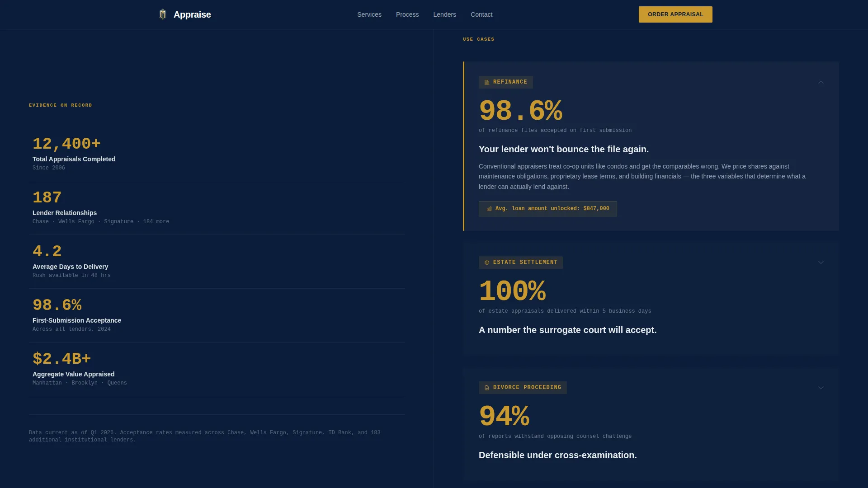Click the 100% estate settlement figure
This screenshot has height=488, width=868.
[x=512, y=291]
